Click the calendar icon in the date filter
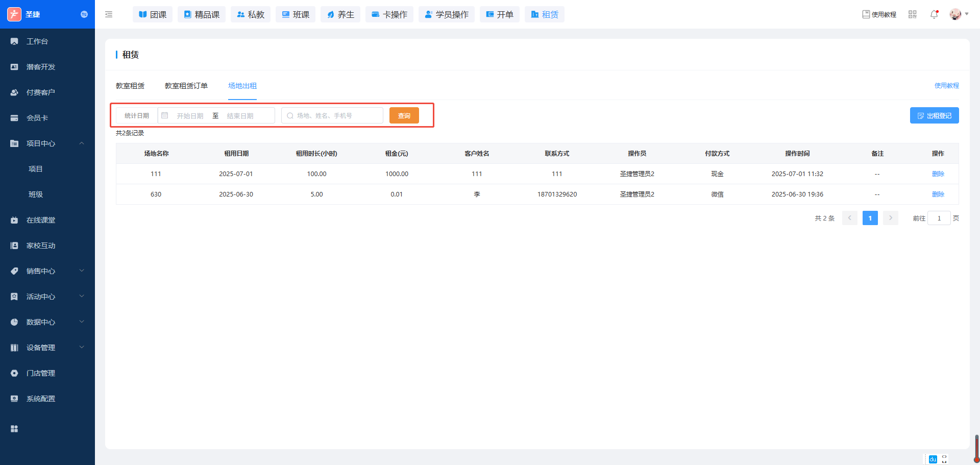Image resolution: width=980 pixels, height=465 pixels. pos(165,116)
